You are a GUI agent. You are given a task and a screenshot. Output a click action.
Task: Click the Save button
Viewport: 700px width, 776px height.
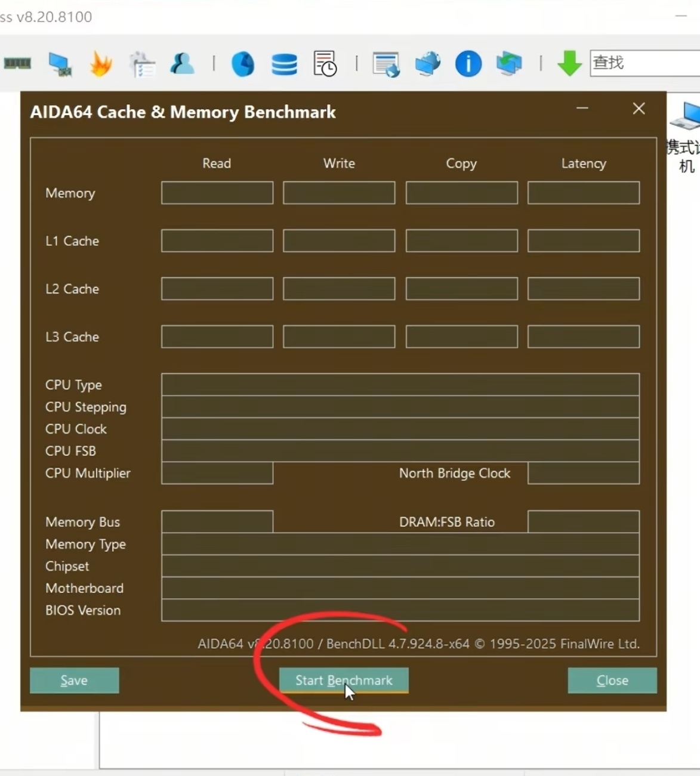coord(74,681)
